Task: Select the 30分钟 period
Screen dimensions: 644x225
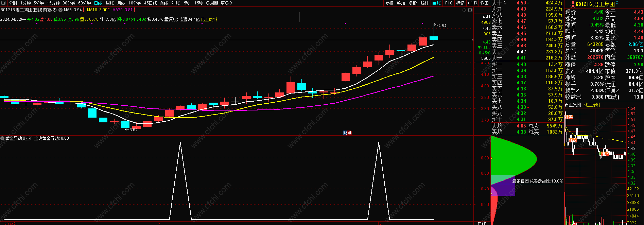Action: (x=69, y=3)
